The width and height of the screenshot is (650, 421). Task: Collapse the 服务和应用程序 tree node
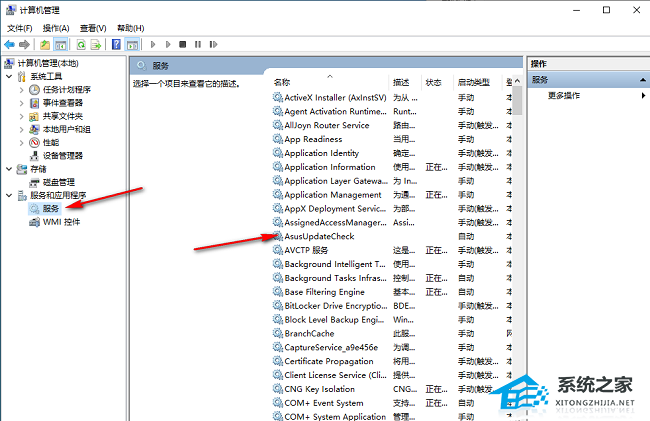click(10, 196)
